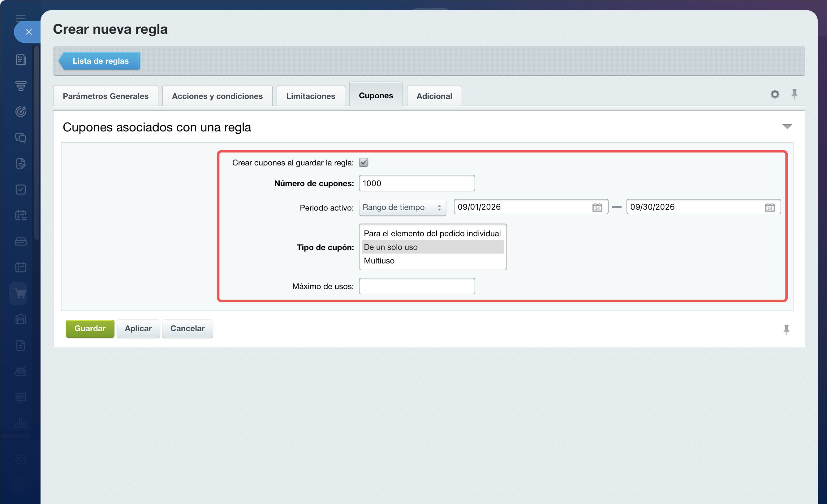Screen dimensions: 827x504
Task: Open the target goal icon in the sidebar
Action: click(x=21, y=112)
